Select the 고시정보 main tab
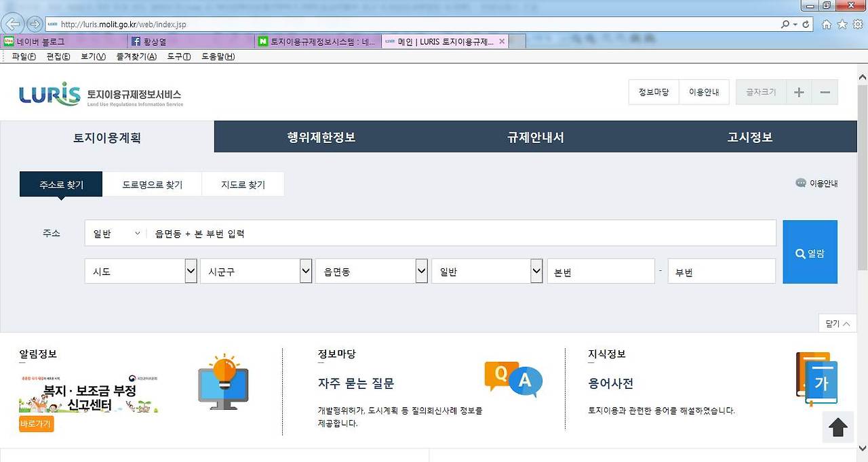Screen dimensions: 868x462 (x=750, y=137)
